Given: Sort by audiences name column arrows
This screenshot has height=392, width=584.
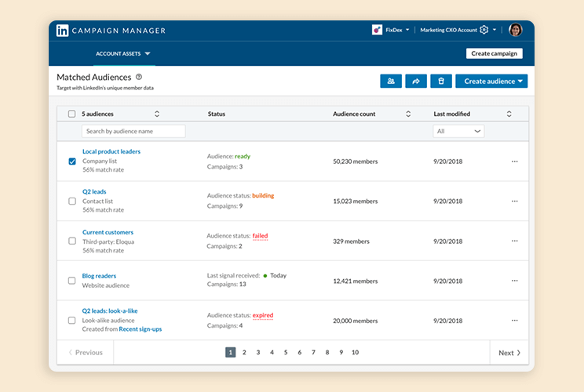Looking at the screenshot, I should 157,114.
